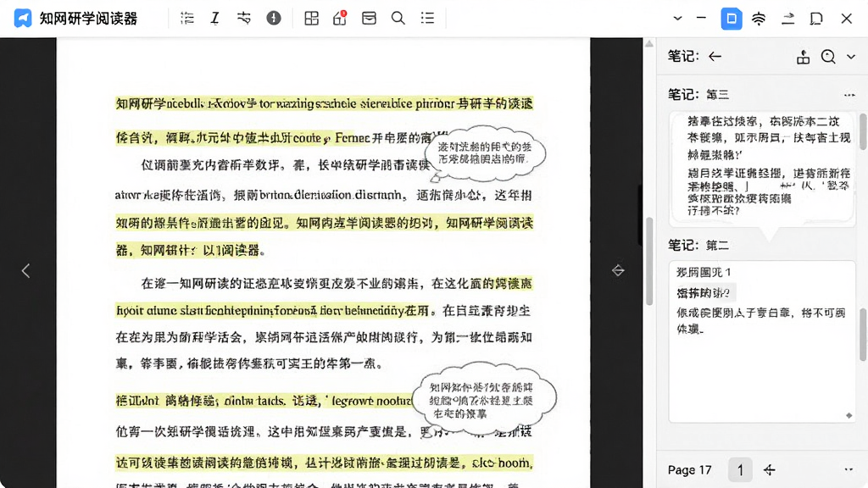The width and height of the screenshot is (868, 488).
Task: Expand the title bar chevron menu
Action: [677, 19]
